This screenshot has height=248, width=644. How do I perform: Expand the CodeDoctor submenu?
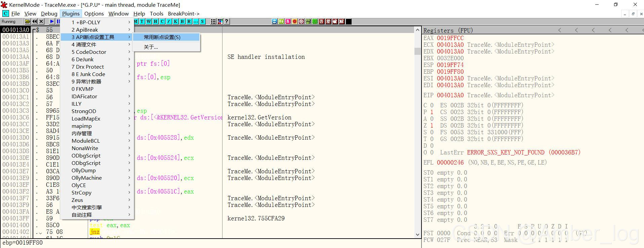coord(97,52)
